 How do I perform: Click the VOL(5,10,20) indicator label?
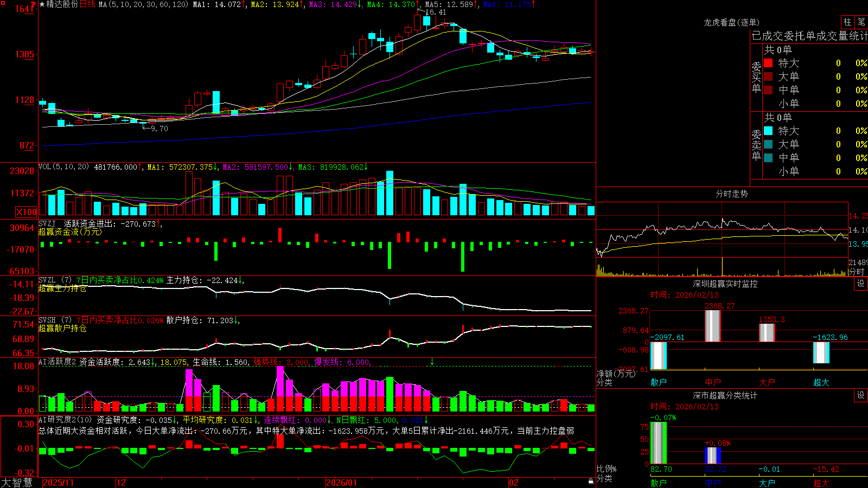(63, 166)
